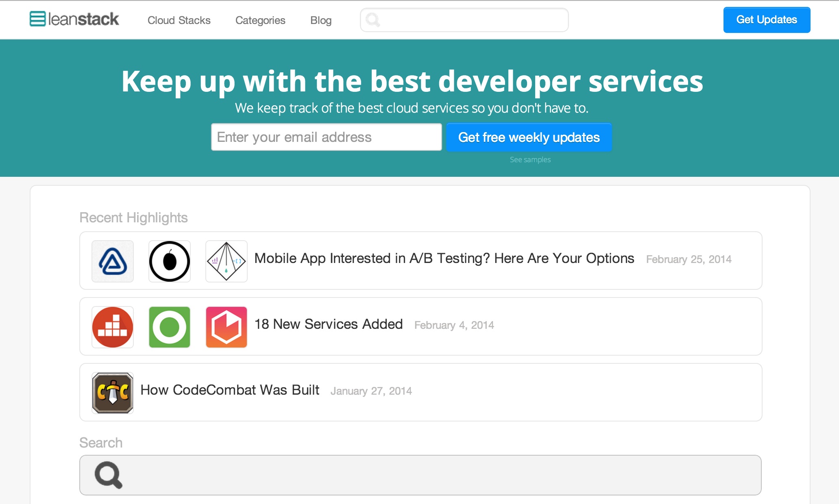
Task: Click the February 4, 2014 date
Action: [454, 325]
